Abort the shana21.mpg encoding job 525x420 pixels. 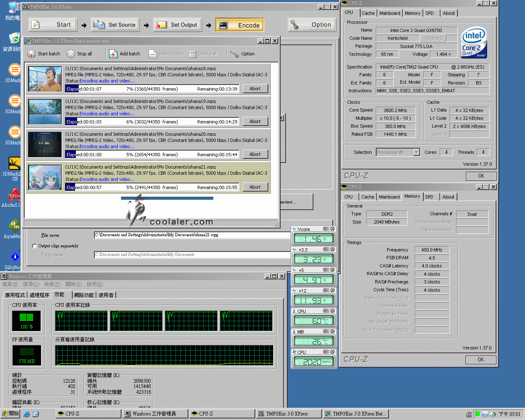255,187
